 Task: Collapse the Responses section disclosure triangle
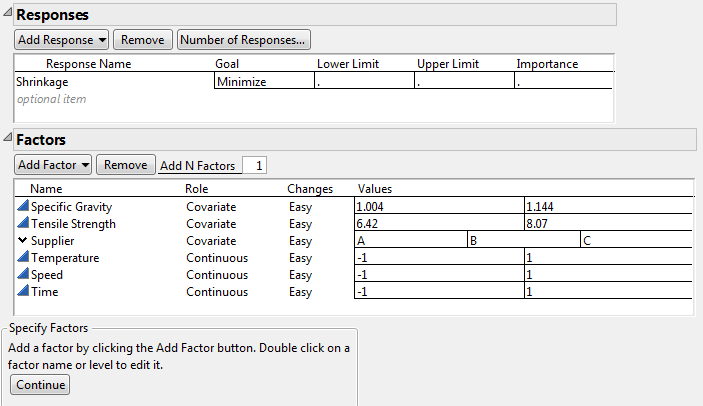point(8,15)
